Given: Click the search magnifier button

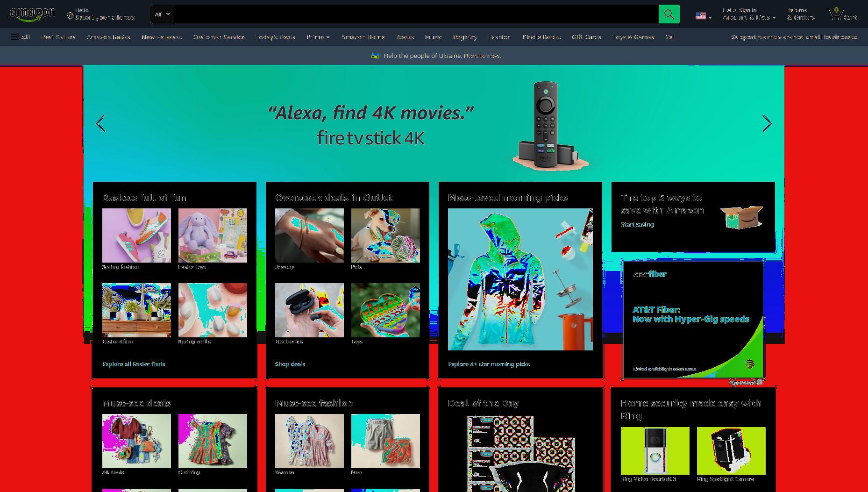Looking at the screenshot, I should [669, 14].
